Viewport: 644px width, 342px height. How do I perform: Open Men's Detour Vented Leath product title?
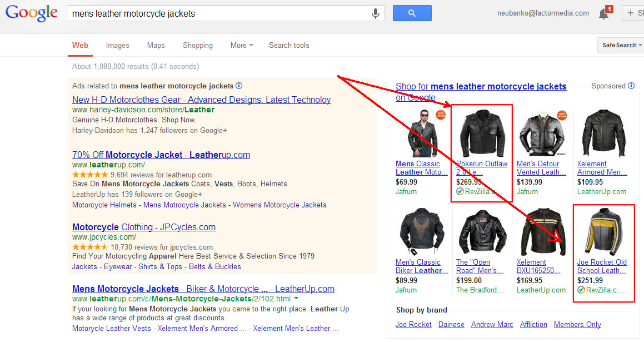click(x=541, y=168)
